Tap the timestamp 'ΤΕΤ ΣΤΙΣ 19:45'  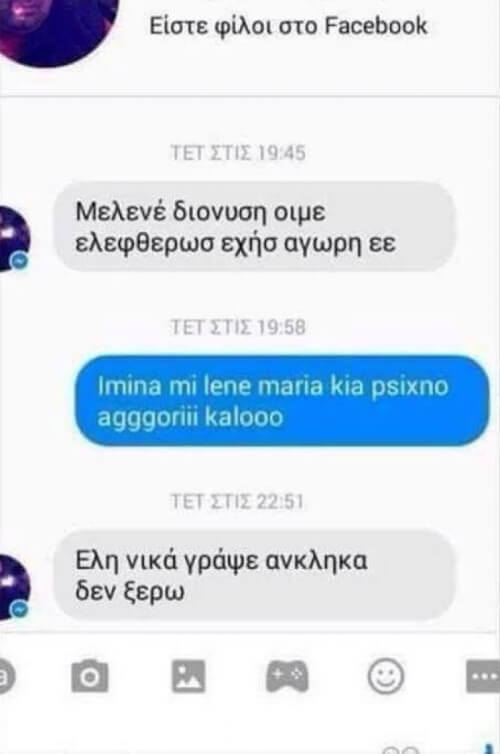click(238, 153)
